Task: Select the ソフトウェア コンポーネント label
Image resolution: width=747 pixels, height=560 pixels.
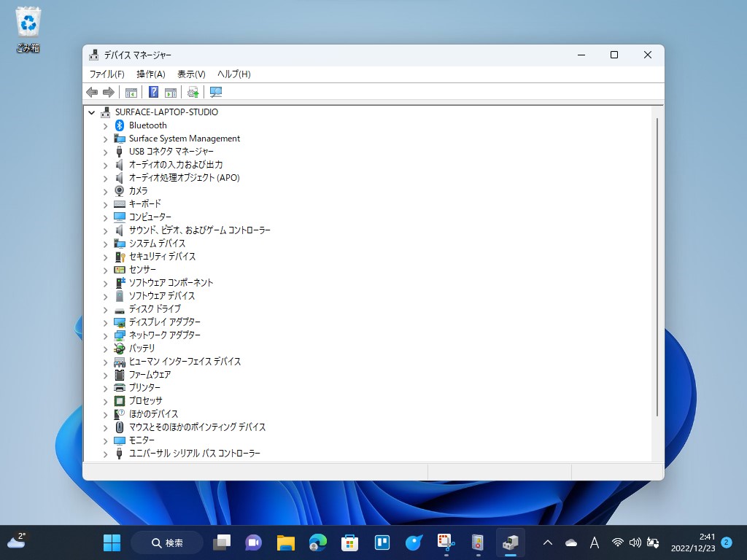Action: point(171,283)
